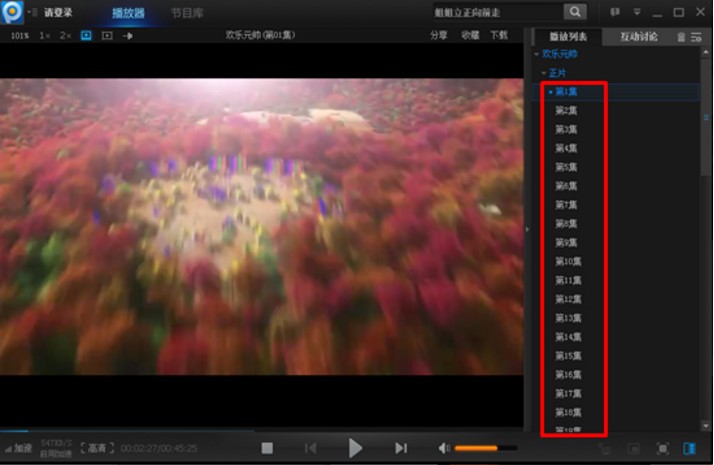Select the mini display mode icon
Viewport: 714px width, 465px height.
[107, 36]
